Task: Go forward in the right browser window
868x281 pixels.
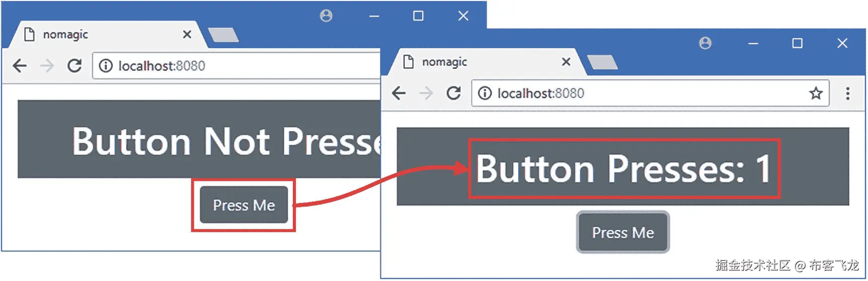Action: 426,93
